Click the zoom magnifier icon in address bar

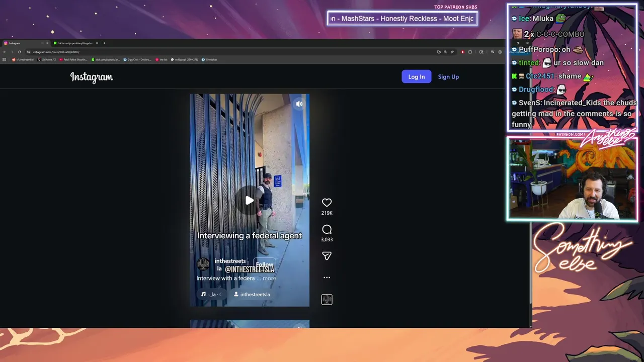pos(445,52)
